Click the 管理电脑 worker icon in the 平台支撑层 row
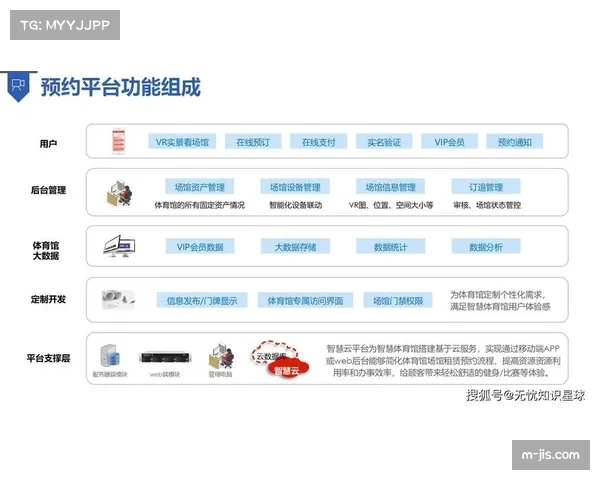This screenshot has height=480, width=600. click(x=221, y=356)
